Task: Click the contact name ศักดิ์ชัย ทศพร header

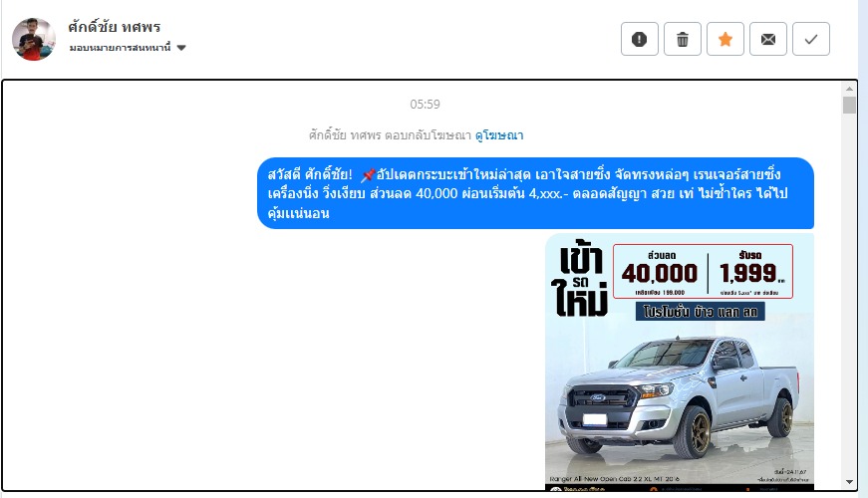Action: pyautogui.click(x=115, y=27)
